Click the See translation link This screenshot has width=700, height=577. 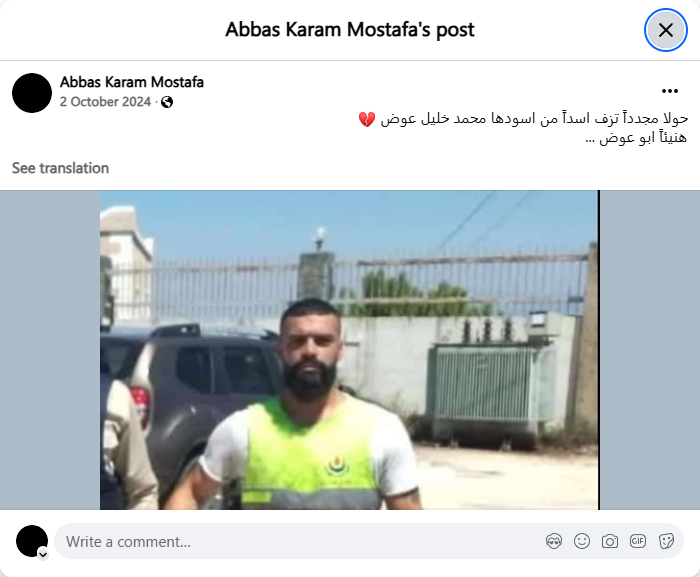60,168
